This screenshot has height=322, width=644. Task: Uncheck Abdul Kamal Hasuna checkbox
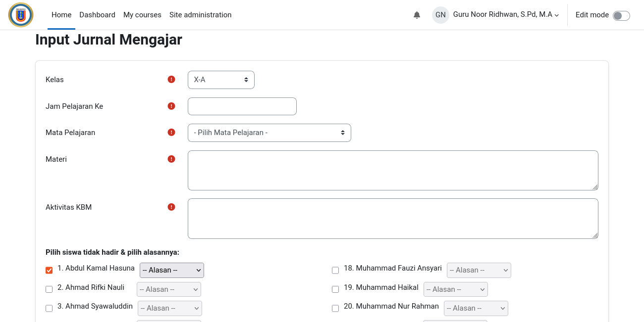[49, 270]
